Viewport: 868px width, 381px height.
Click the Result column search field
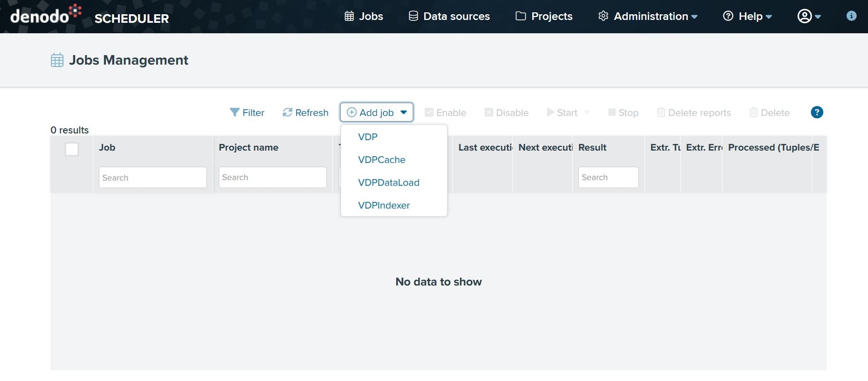click(x=608, y=177)
